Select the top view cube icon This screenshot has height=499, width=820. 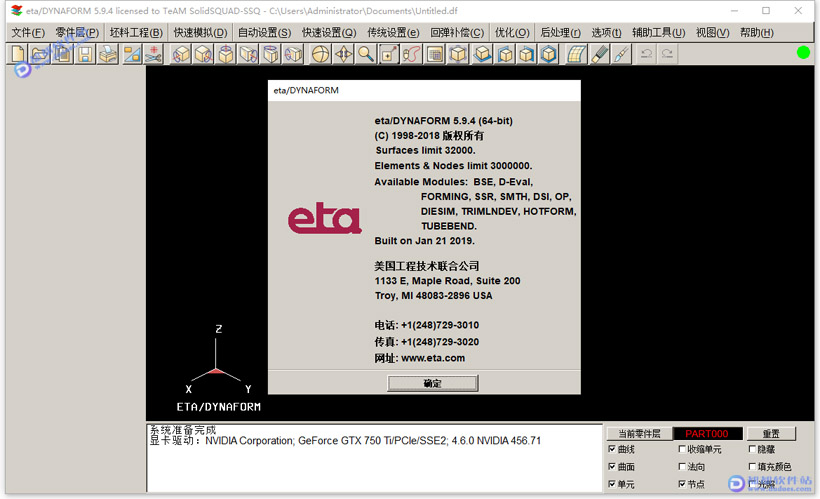click(x=482, y=54)
